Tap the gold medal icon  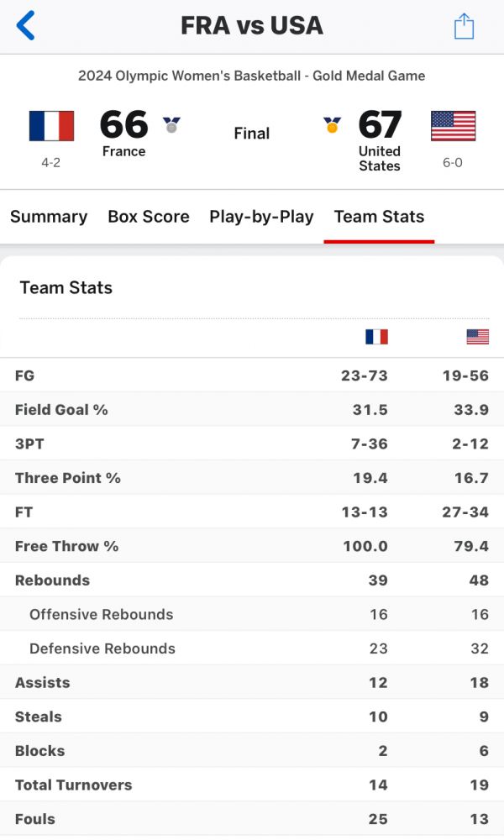pyautogui.click(x=332, y=125)
